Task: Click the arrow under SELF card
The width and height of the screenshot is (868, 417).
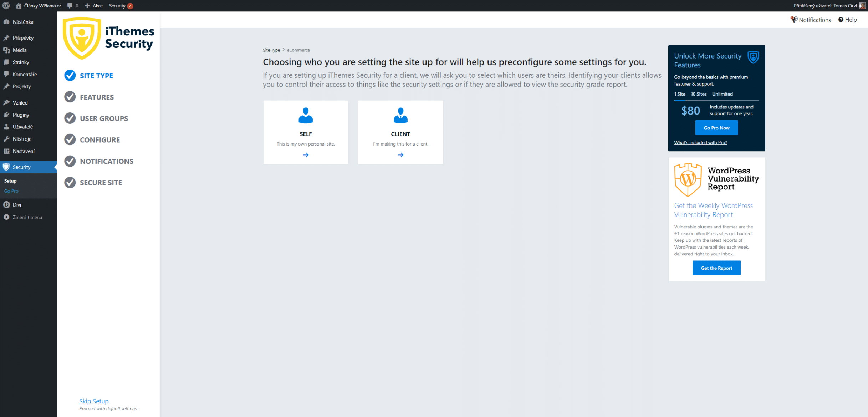Action: 306,155
